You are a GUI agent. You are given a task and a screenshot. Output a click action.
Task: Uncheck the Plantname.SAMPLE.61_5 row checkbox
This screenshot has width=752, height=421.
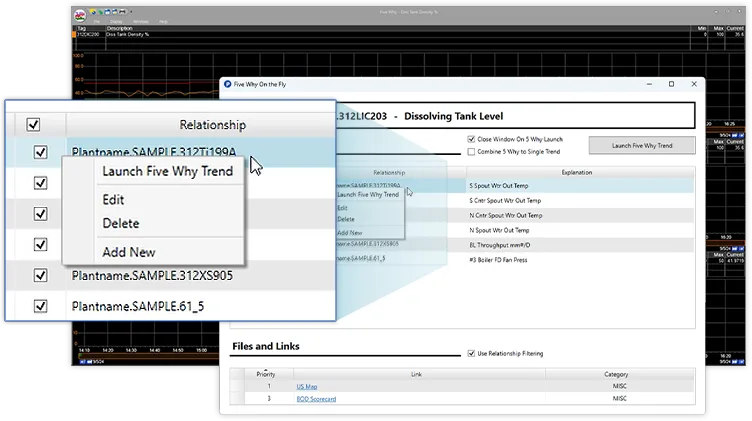pyautogui.click(x=40, y=306)
